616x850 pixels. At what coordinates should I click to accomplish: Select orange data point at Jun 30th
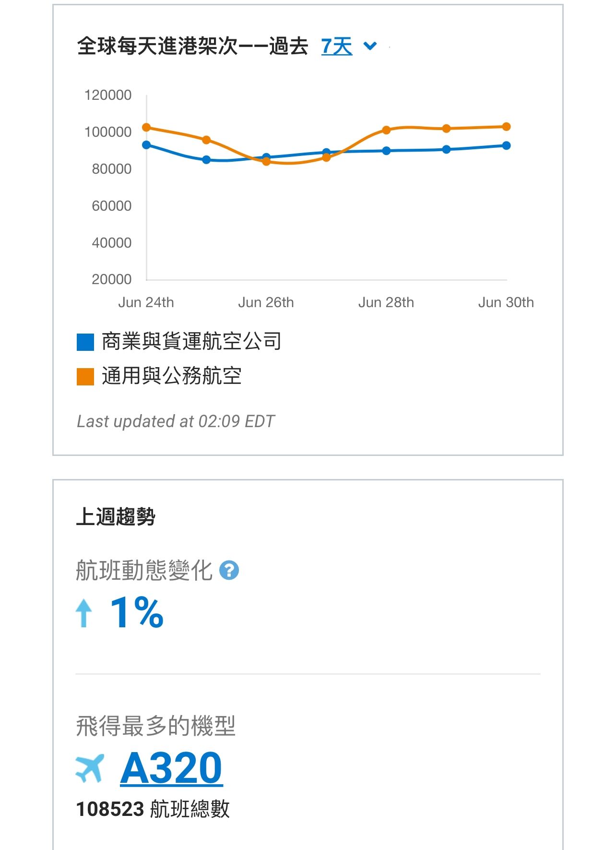point(506,127)
